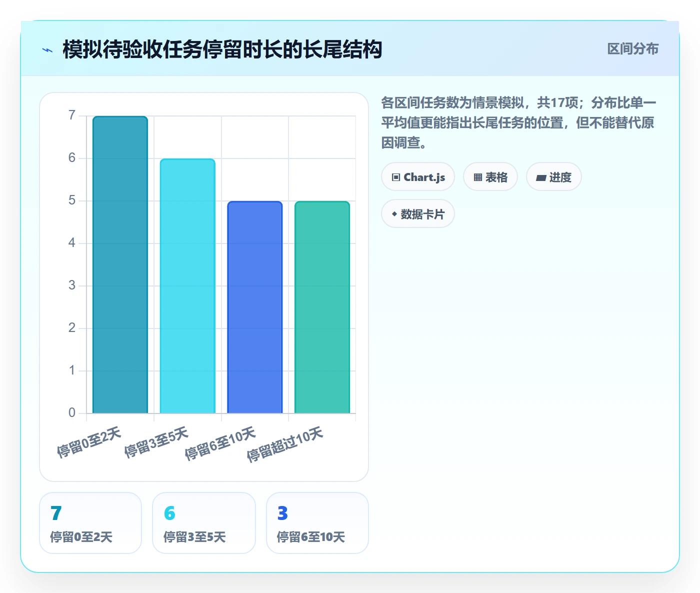Open the data card showing 6

coord(204,523)
